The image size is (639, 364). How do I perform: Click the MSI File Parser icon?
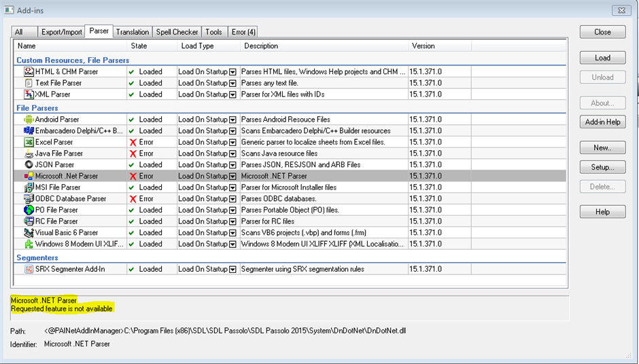coord(29,187)
